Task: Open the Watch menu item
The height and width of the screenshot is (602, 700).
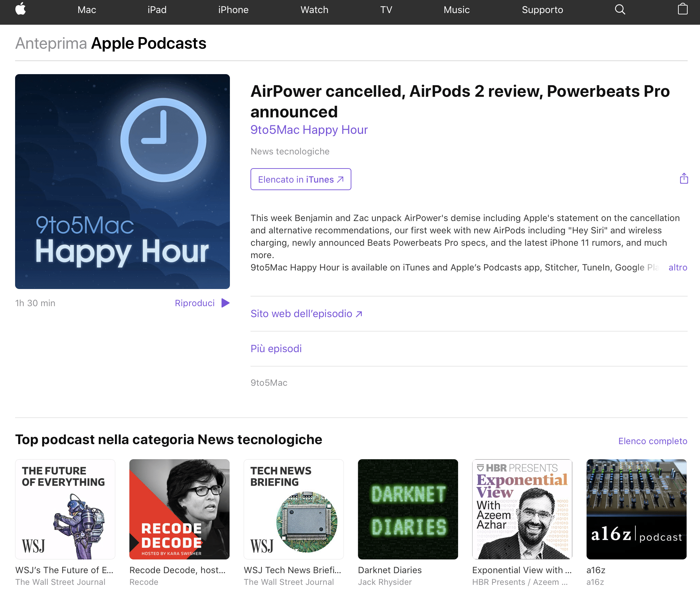Action: (314, 10)
